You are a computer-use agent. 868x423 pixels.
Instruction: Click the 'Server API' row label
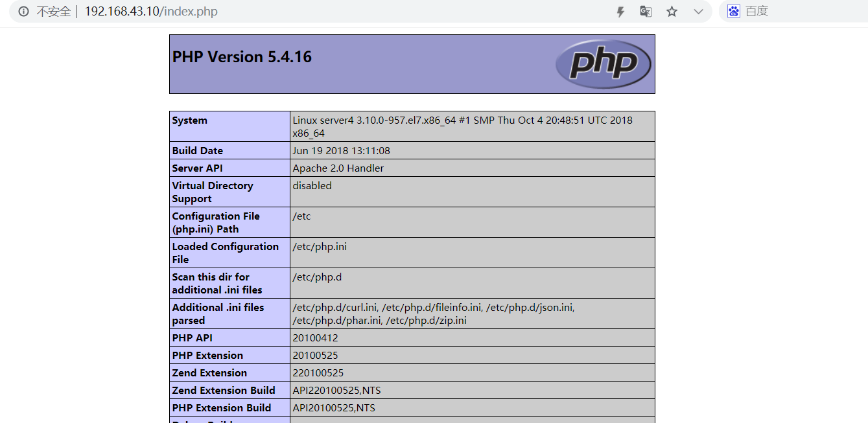coord(197,168)
